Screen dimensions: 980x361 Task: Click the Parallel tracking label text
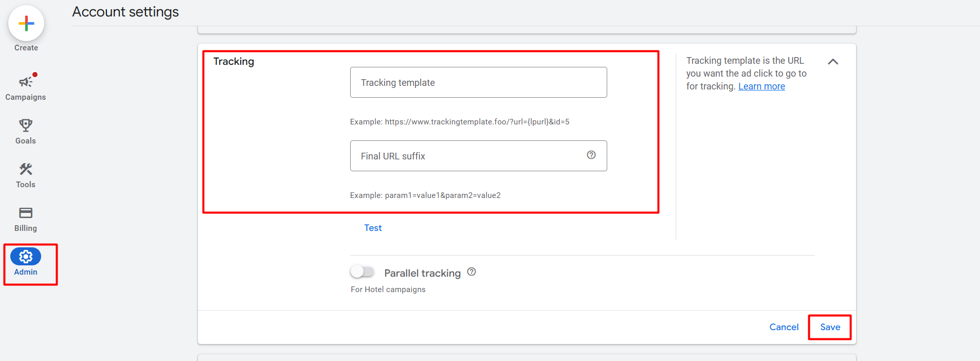point(422,273)
